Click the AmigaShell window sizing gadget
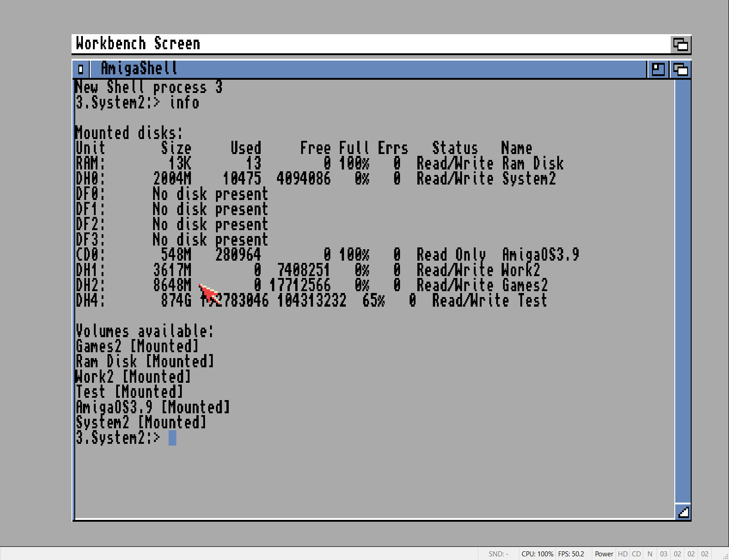The width and height of the screenshot is (729, 560). [683, 512]
